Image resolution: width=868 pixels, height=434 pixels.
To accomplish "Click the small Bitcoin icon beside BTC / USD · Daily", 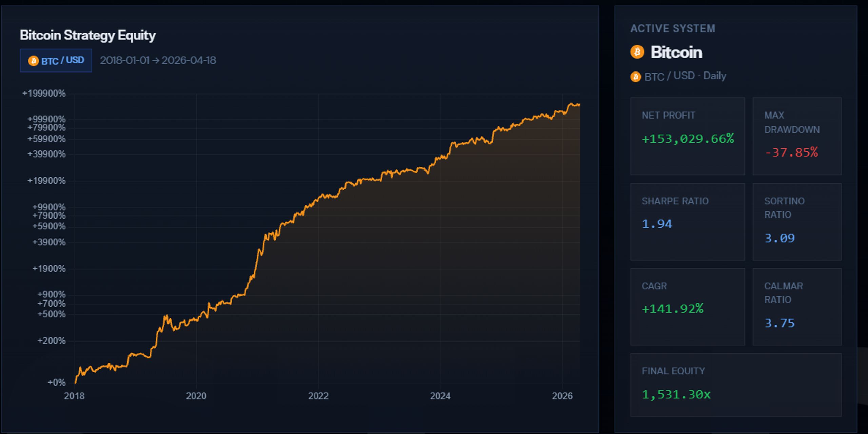I will click(x=636, y=77).
